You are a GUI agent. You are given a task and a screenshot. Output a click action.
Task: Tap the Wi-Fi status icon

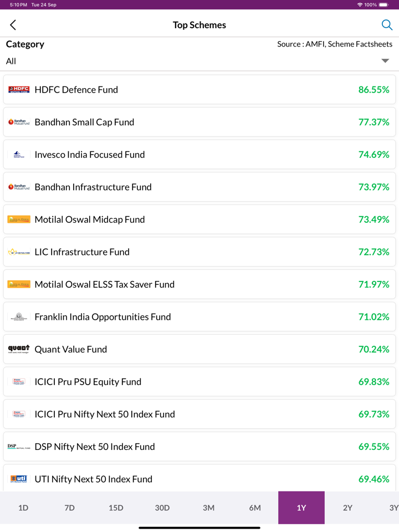(x=360, y=4)
